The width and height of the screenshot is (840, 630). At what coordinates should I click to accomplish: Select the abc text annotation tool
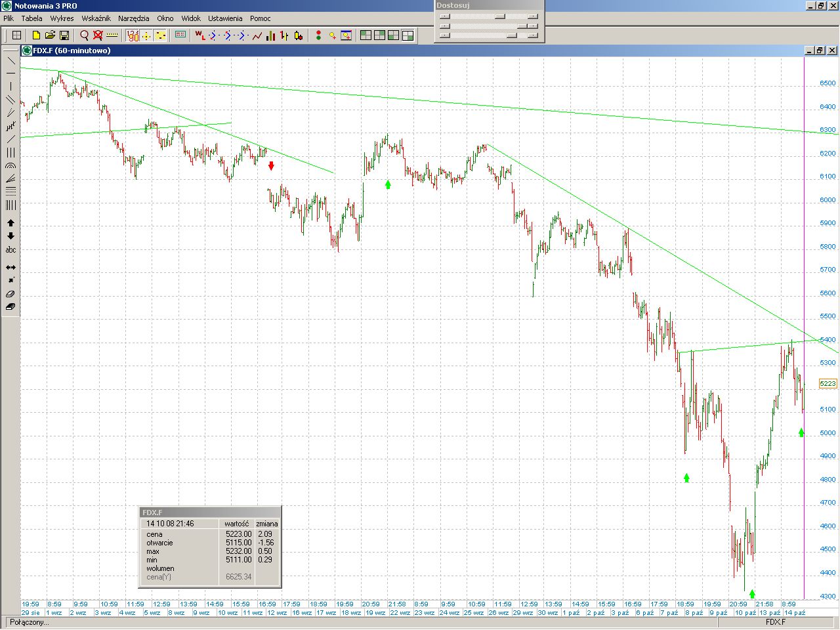point(10,249)
